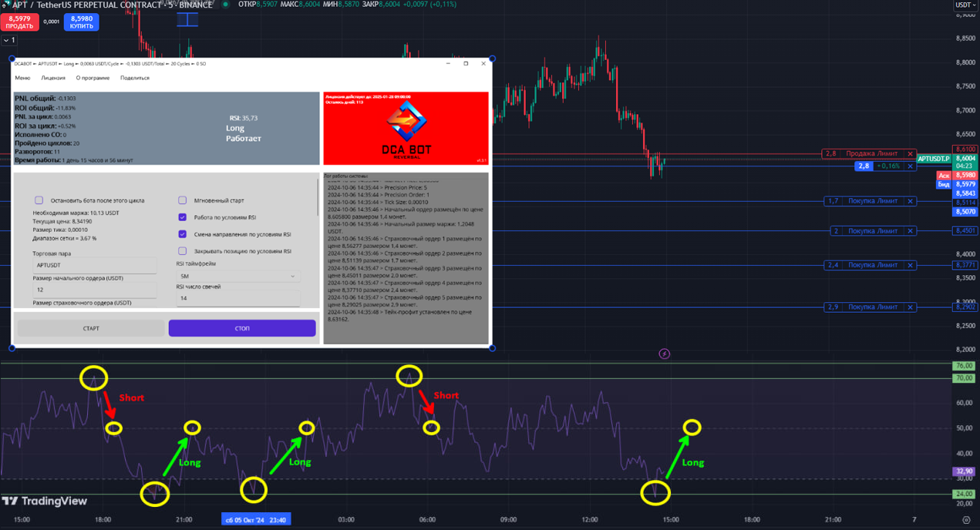Click the 76,00 RSI level label
The height and width of the screenshot is (530, 980).
pyautogui.click(x=965, y=367)
